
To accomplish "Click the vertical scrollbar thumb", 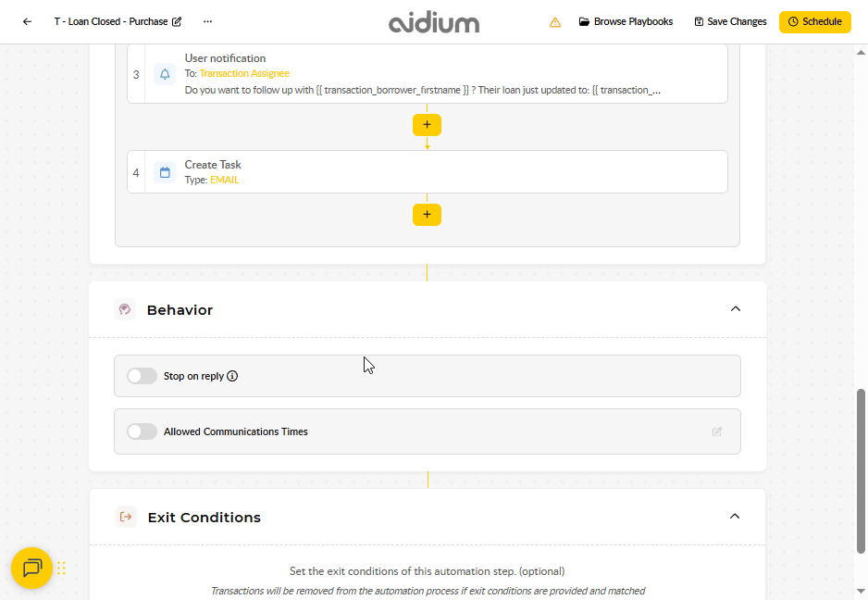I will coord(861,471).
